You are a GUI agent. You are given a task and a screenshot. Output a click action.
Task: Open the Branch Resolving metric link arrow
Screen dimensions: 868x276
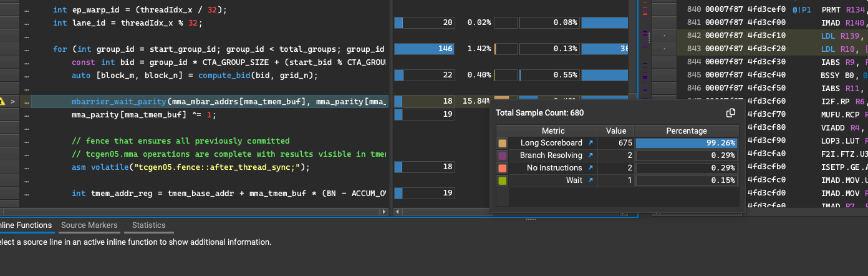click(x=590, y=155)
